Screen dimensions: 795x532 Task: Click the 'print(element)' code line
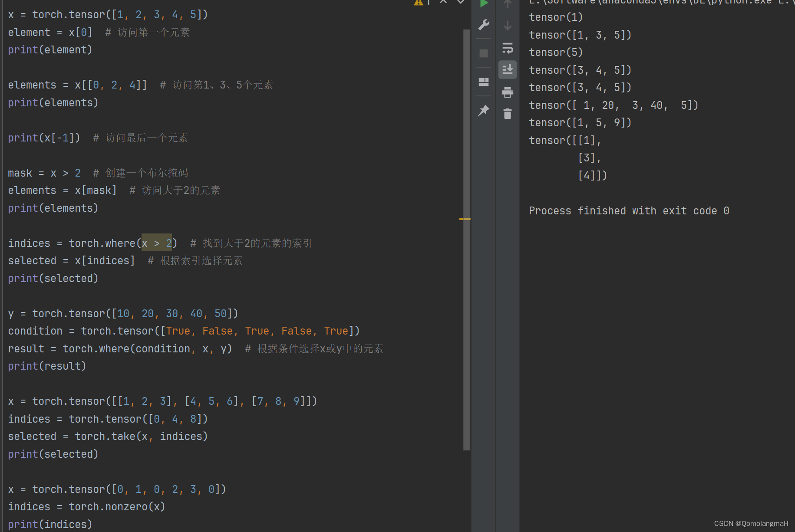[50, 50]
